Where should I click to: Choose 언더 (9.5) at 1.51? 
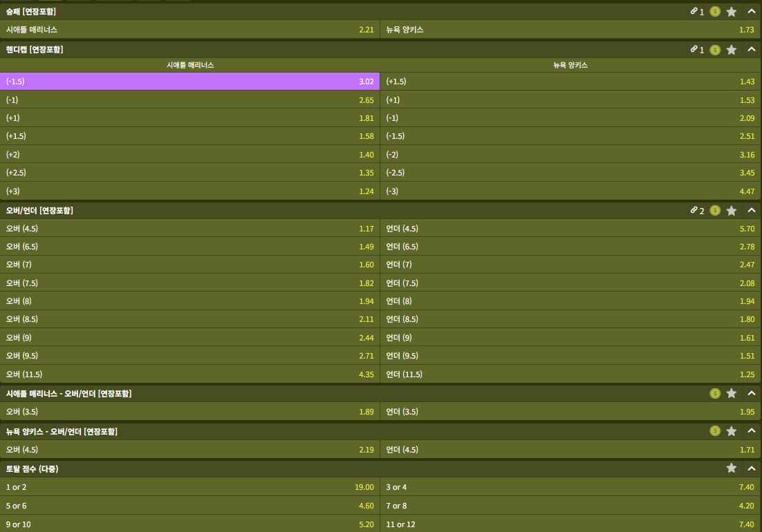(570, 355)
